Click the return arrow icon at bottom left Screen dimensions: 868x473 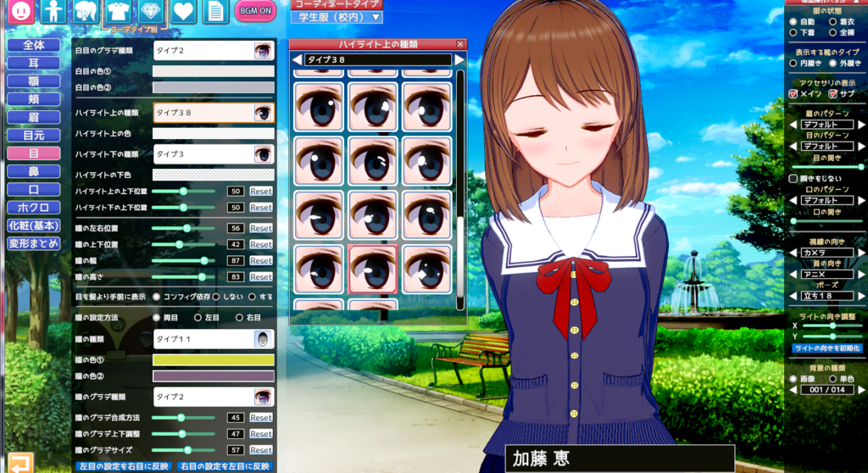tap(20, 463)
